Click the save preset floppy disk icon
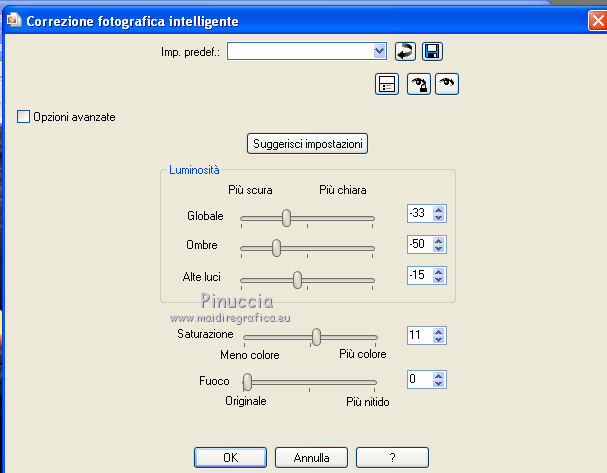Screen dimensions: 607x473 (433, 51)
